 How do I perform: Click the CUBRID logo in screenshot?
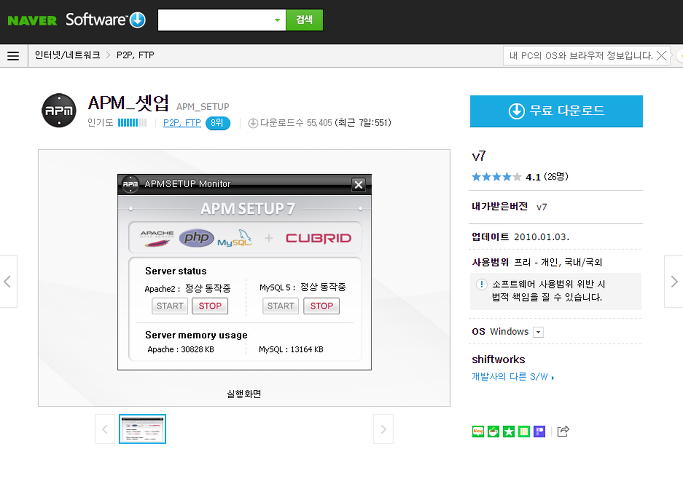point(318,238)
